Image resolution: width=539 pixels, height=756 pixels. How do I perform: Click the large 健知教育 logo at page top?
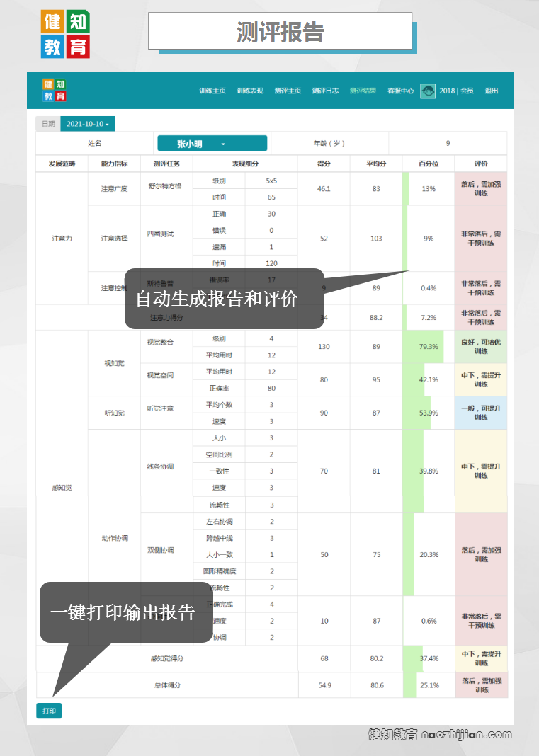click(65, 34)
